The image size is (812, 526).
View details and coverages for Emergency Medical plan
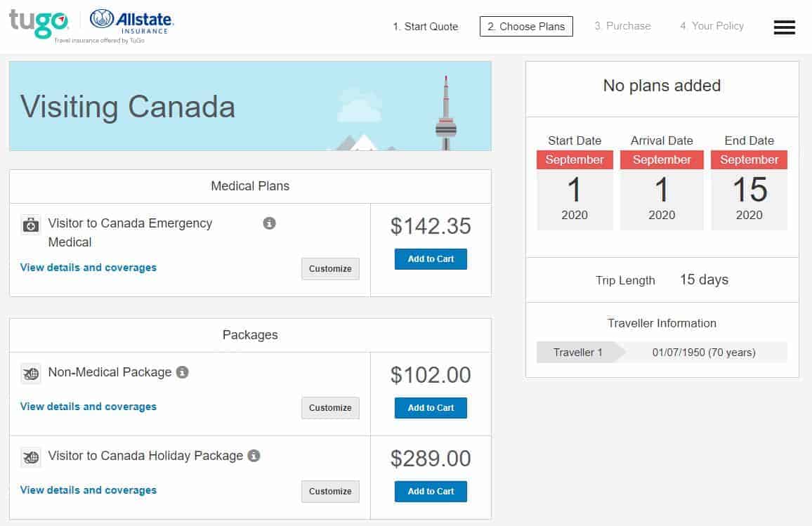pos(88,268)
